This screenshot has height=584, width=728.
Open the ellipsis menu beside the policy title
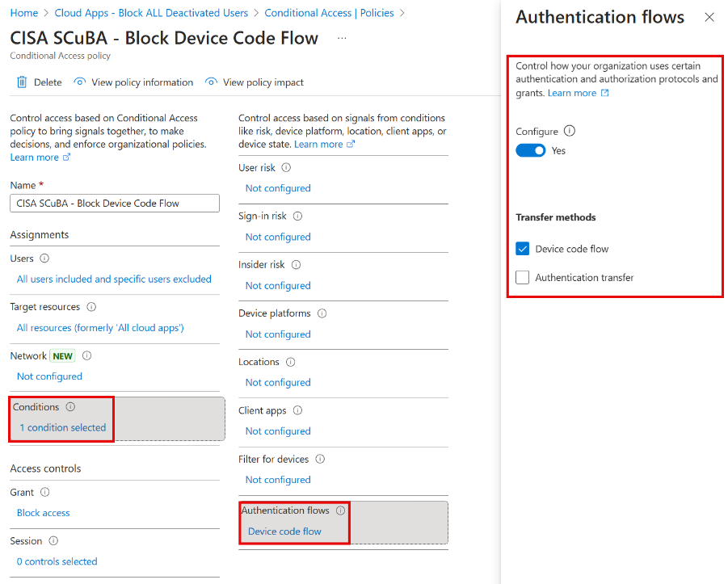pyautogui.click(x=341, y=37)
